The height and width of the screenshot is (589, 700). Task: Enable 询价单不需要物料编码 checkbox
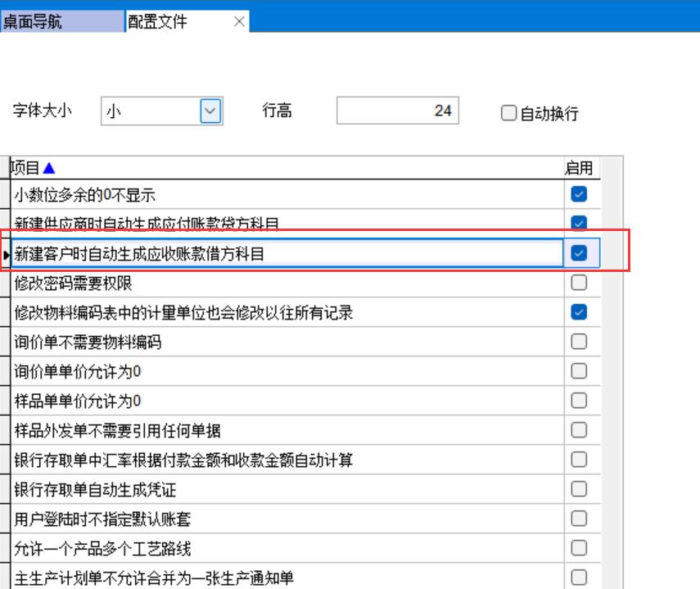click(580, 342)
